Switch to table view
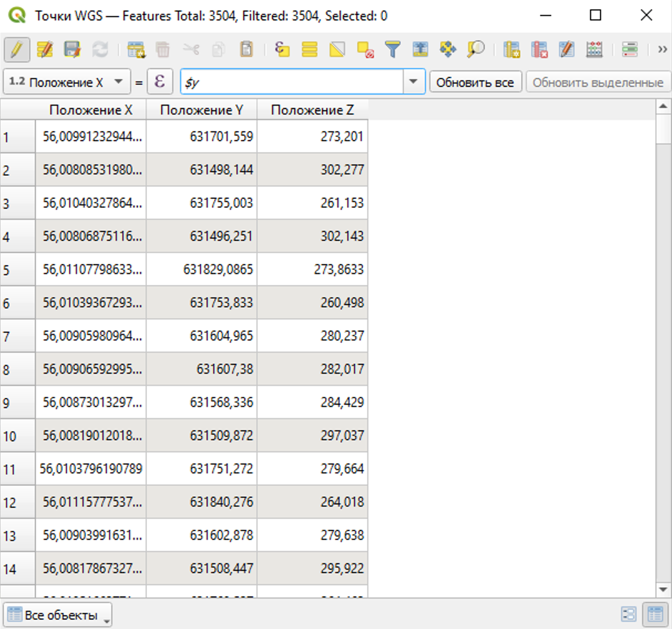Viewport: 672px width, 629px height. (x=655, y=614)
